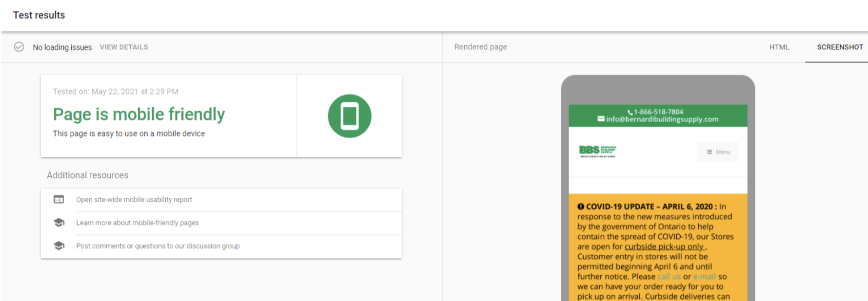Click the 'call us' link in notice

(x=669, y=277)
